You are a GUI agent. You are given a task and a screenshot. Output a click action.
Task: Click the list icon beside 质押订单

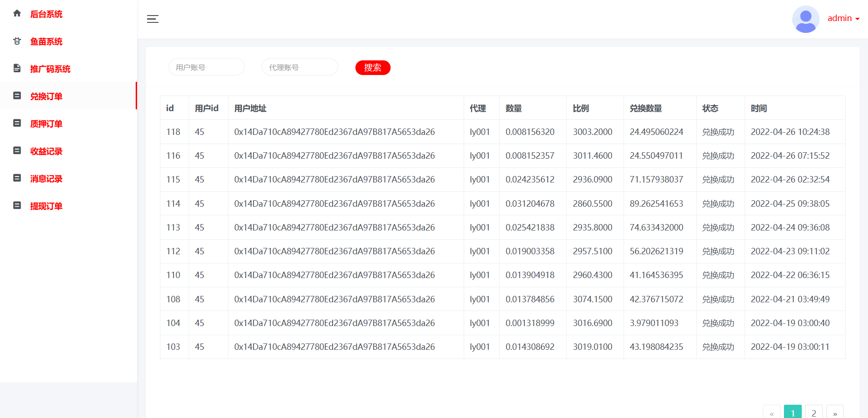[x=17, y=123]
